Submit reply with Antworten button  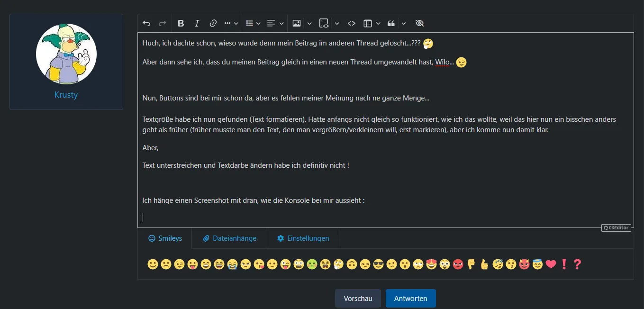click(410, 299)
